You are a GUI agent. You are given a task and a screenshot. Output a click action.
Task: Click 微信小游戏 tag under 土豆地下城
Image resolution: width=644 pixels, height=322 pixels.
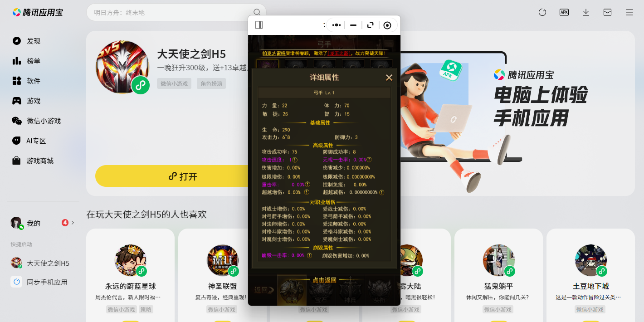(590, 309)
